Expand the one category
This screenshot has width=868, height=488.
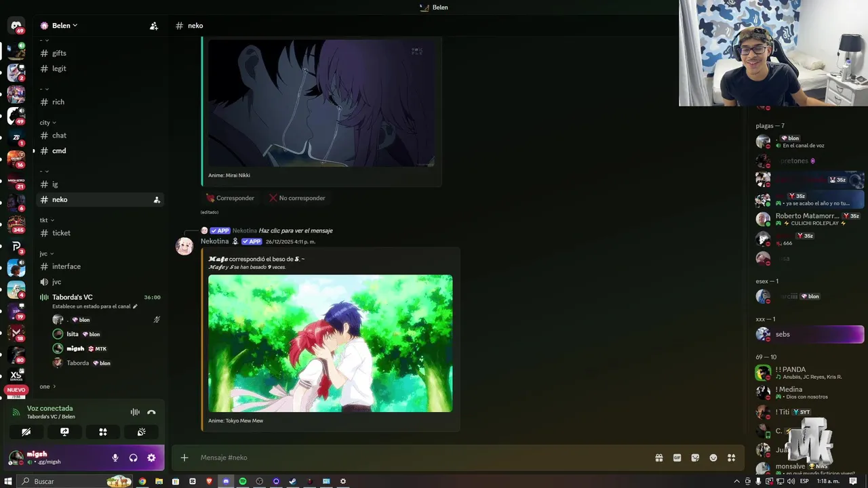pyautogui.click(x=47, y=386)
